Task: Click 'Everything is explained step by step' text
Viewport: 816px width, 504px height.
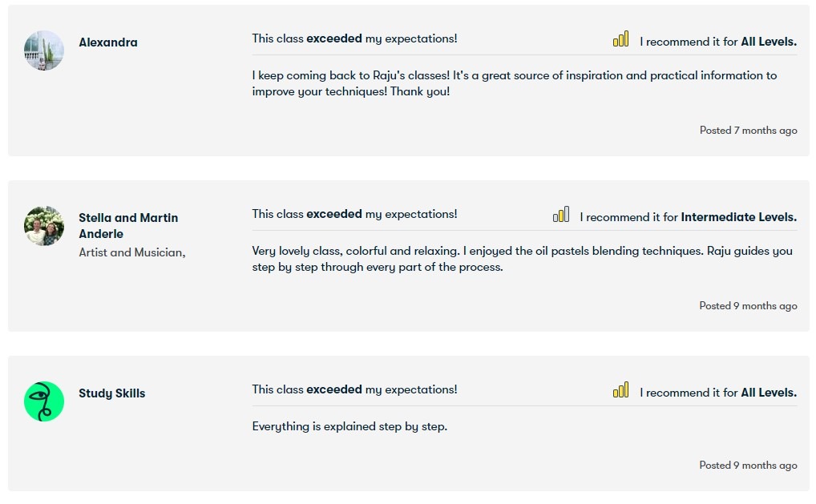Action: (x=349, y=426)
